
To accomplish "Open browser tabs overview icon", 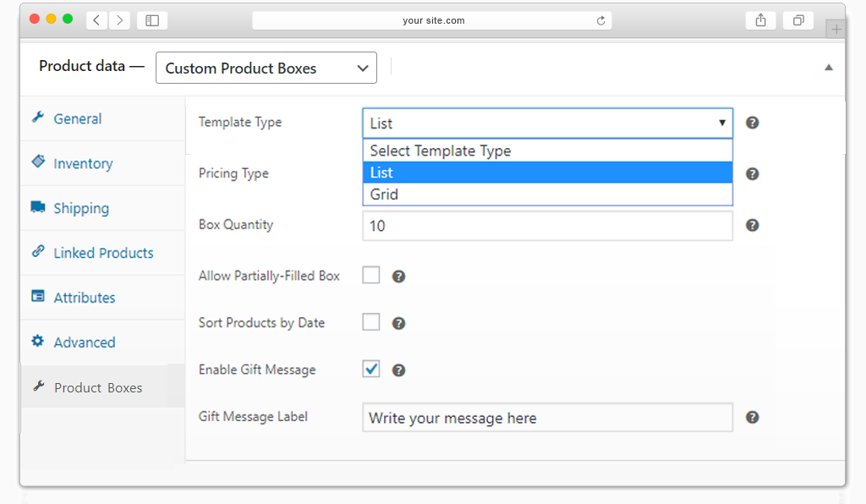I will point(798,20).
